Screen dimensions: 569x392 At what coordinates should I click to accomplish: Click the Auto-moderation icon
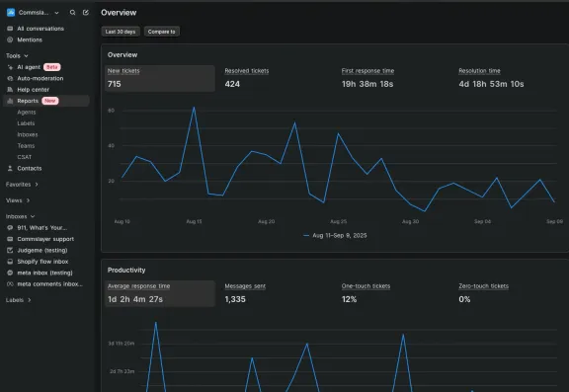click(10, 78)
